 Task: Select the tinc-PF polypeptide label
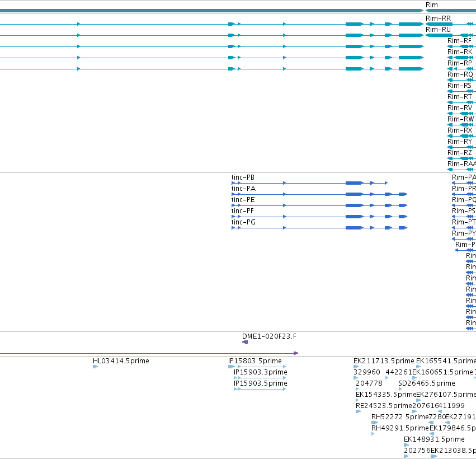pos(243,211)
